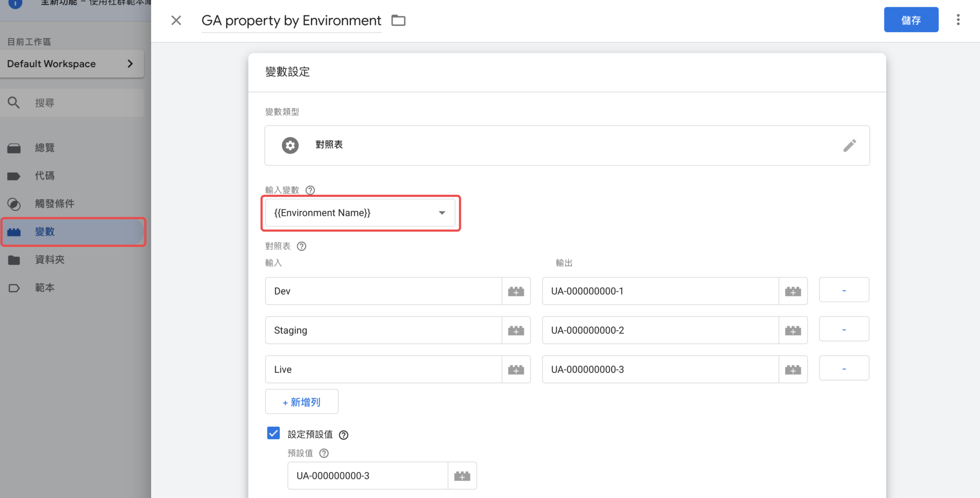Image resolution: width=980 pixels, height=498 pixels.
Task: Click the folder icon beside the variable title
Action: click(x=398, y=21)
